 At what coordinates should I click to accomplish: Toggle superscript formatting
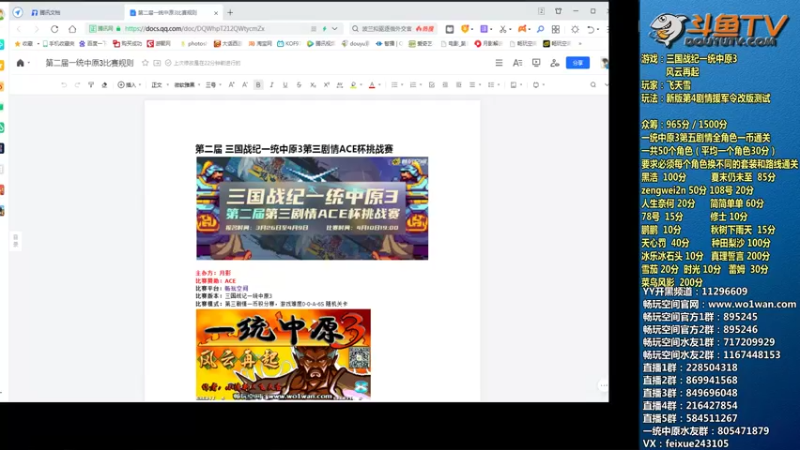[327, 85]
